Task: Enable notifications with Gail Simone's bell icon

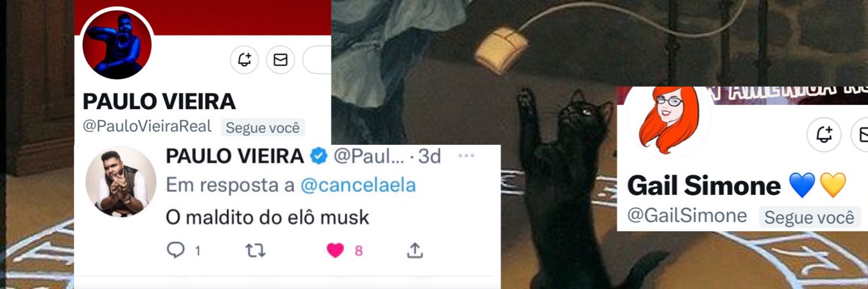Action: click(824, 136)
